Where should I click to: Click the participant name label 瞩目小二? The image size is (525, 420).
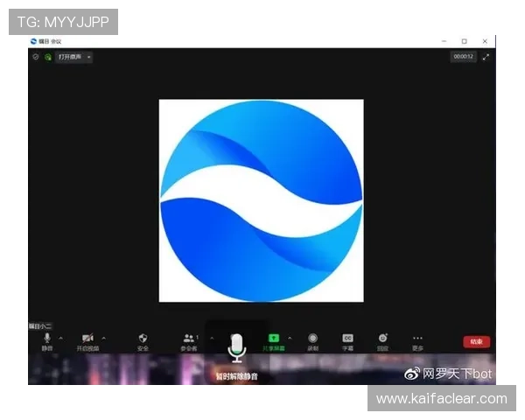(40, 325)
